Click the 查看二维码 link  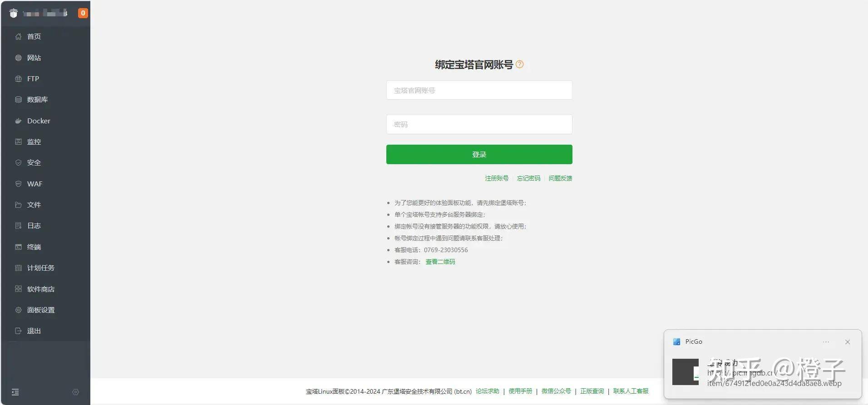tap(440, 262)
